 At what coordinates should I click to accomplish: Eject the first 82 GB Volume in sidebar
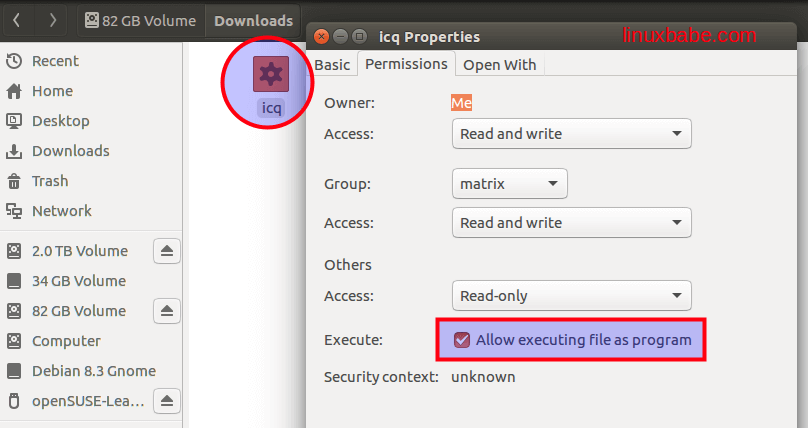pos(167,311)
